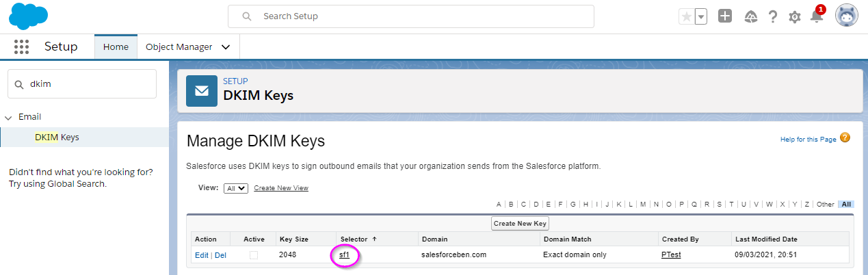Image resolution: width=868 pixels, height=275 pixels.
Task: Open the Trailhead guidance icon
Action: [x=750, y=16]
